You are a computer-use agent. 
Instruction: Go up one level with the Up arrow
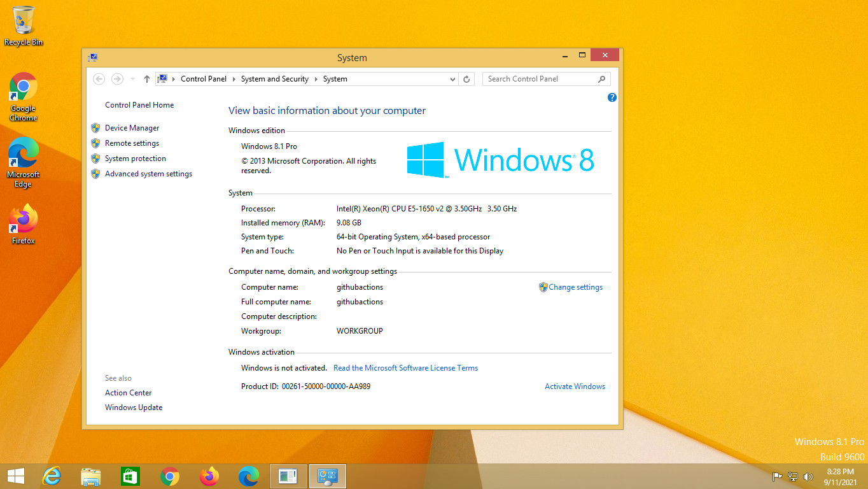pyautogui.click(x=147, y=79)
